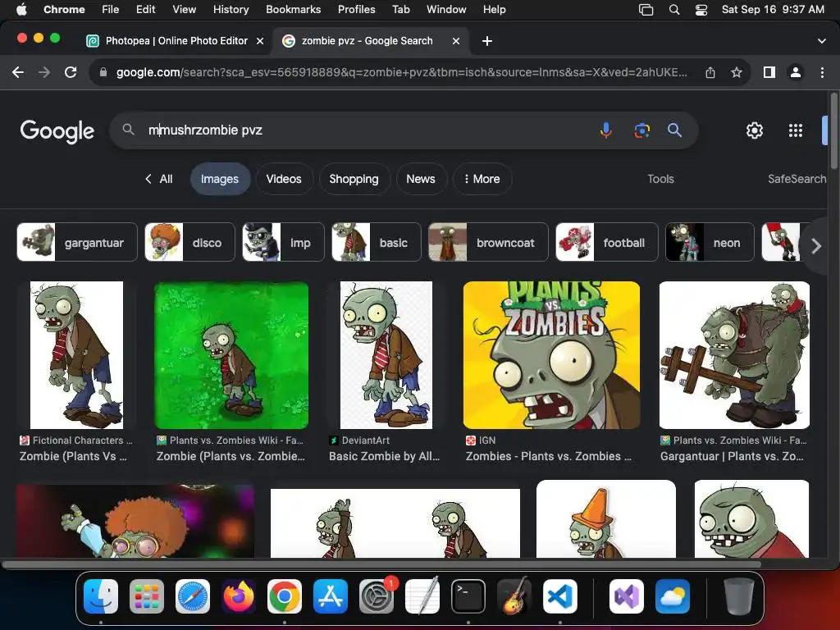Open Chrome profile avatar menu
This screenshot has height=630, width=840.
pyautogui.click(x=796, y=72)
